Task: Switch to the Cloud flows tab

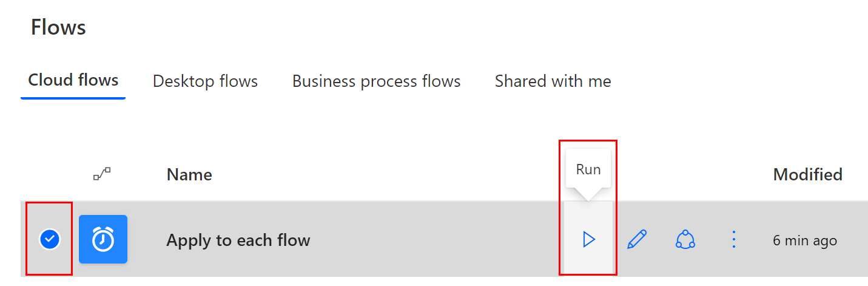Action: coord(73,80)
